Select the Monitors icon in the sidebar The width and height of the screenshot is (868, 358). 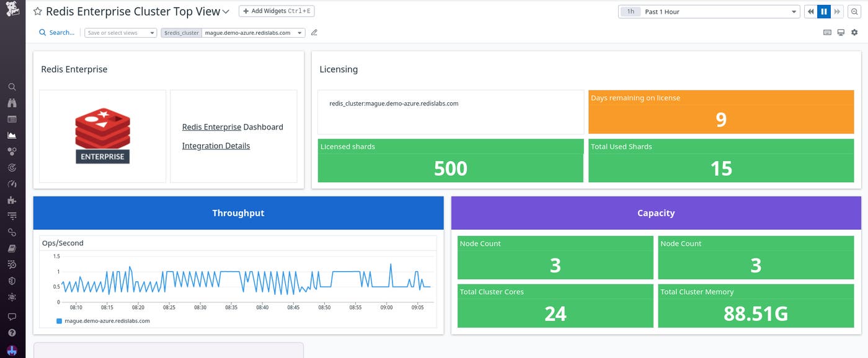(x=12, y=167)
